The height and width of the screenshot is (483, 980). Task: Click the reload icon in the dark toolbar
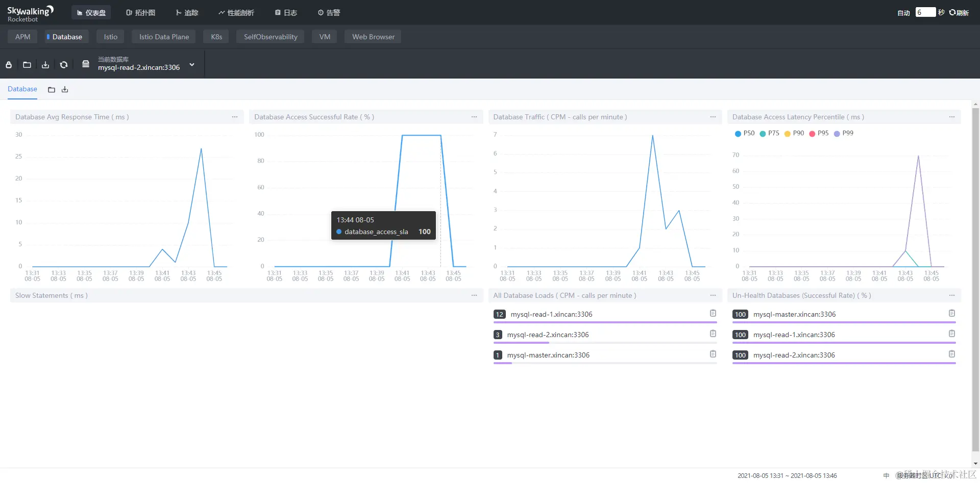64,65
